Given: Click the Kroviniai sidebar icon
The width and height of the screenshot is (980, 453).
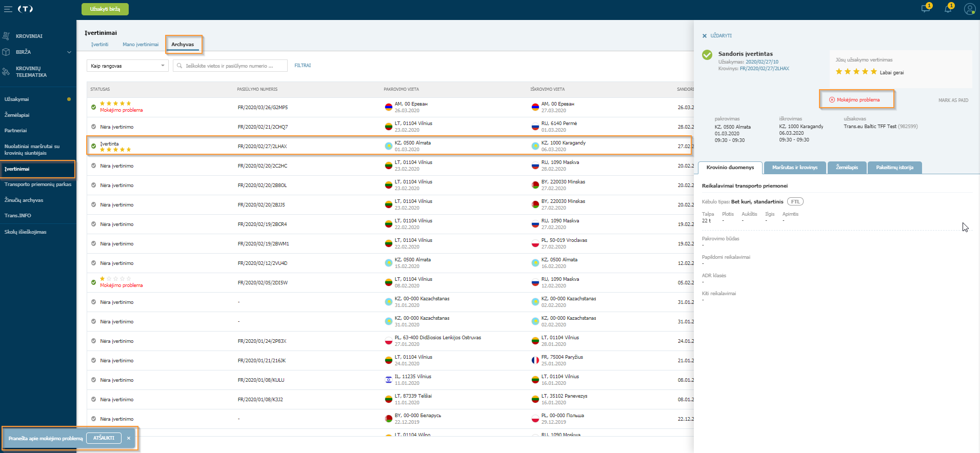Looking at the screenshot, I should click(6, 36).
